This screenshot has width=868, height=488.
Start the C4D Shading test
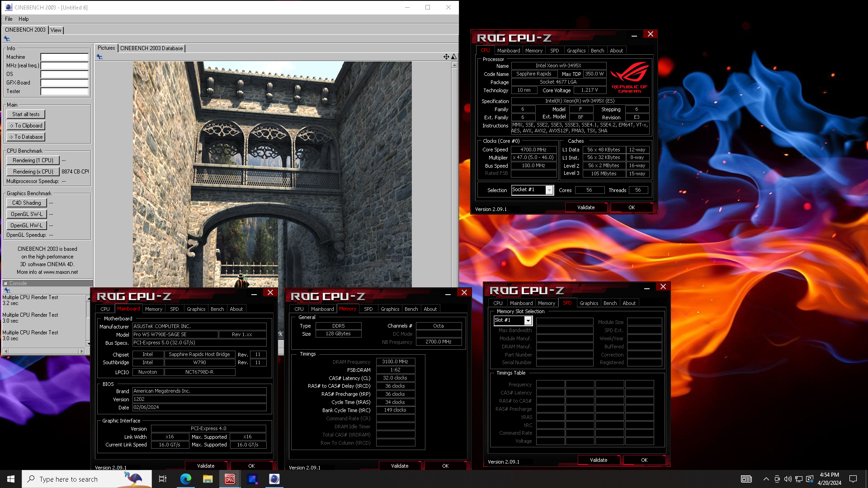point(26,203)
